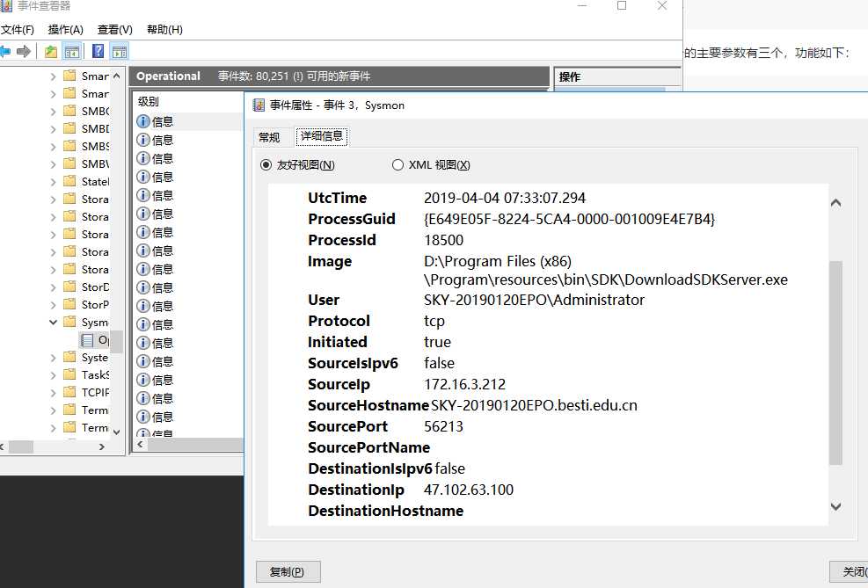Expand the Task tree node

(x=53, y=375)
